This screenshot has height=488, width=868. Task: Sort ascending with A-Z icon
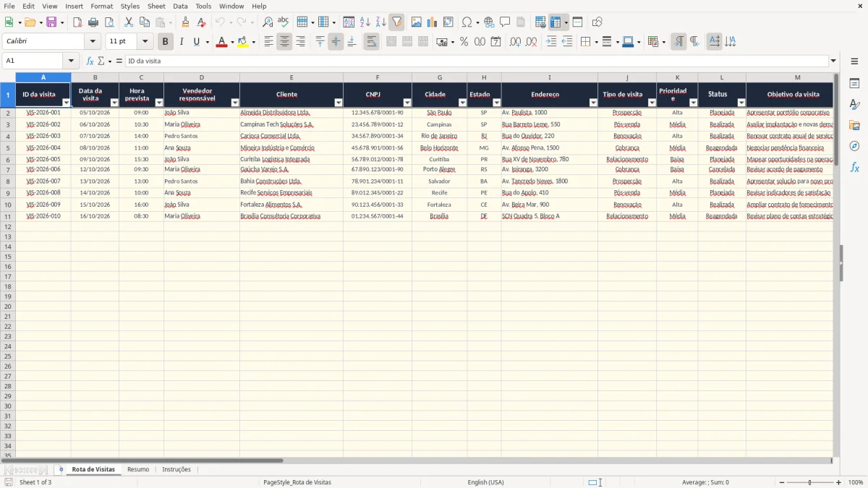click(365, 22)
